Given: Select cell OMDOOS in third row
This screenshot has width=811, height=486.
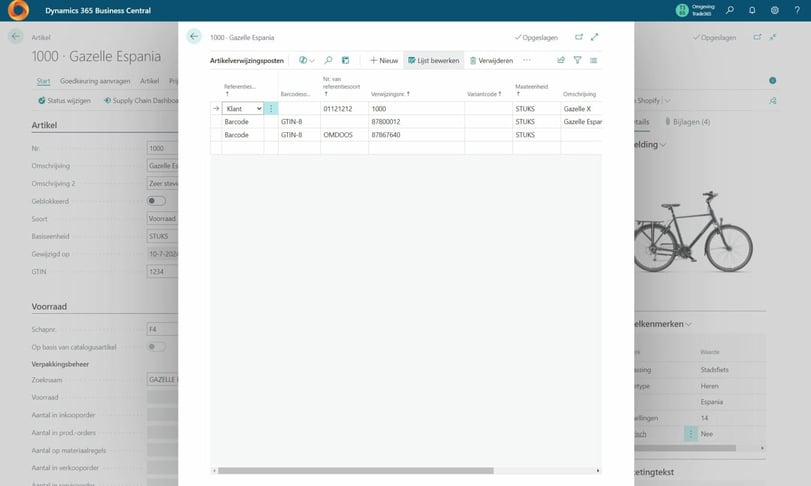Looking at the screenshot, I should 344,134.
